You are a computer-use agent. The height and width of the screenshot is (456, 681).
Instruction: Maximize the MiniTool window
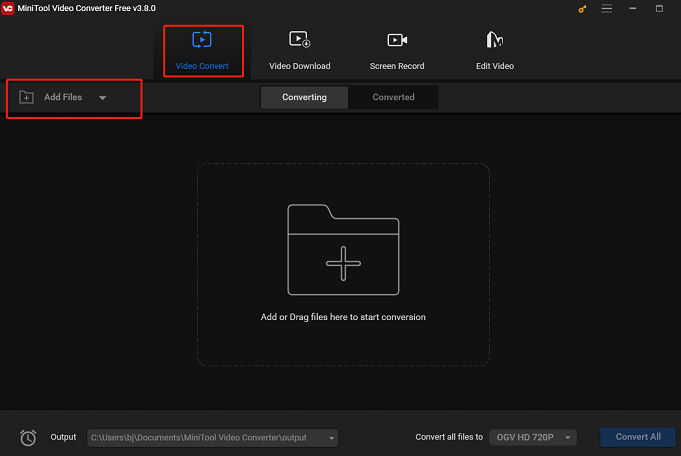659,9
